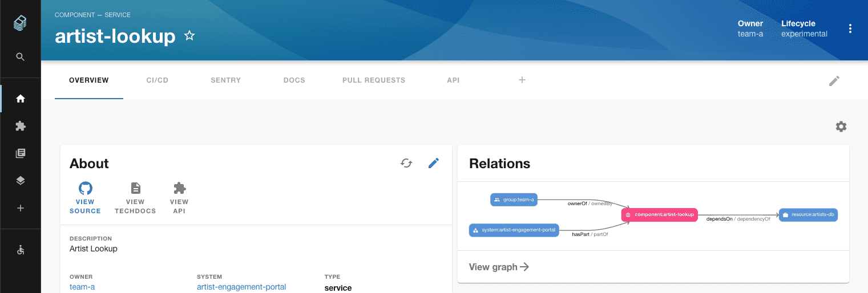Click the pencil edit icon in the tab bar
This screenshot has width=868, height=293.
point(834,81)
